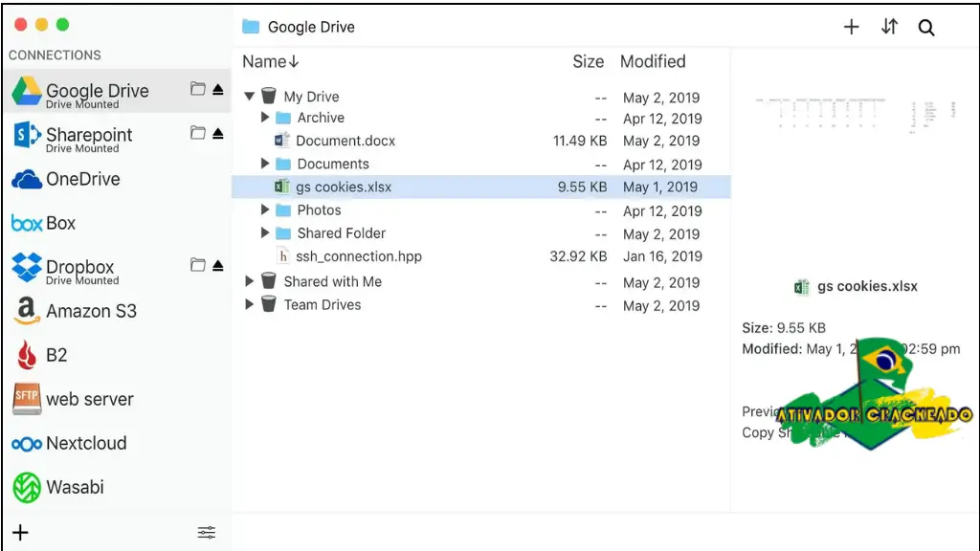980x551 pixels.
Task: Click the 'Jan 16, 2019' modified date
Action: coord(662,256)
